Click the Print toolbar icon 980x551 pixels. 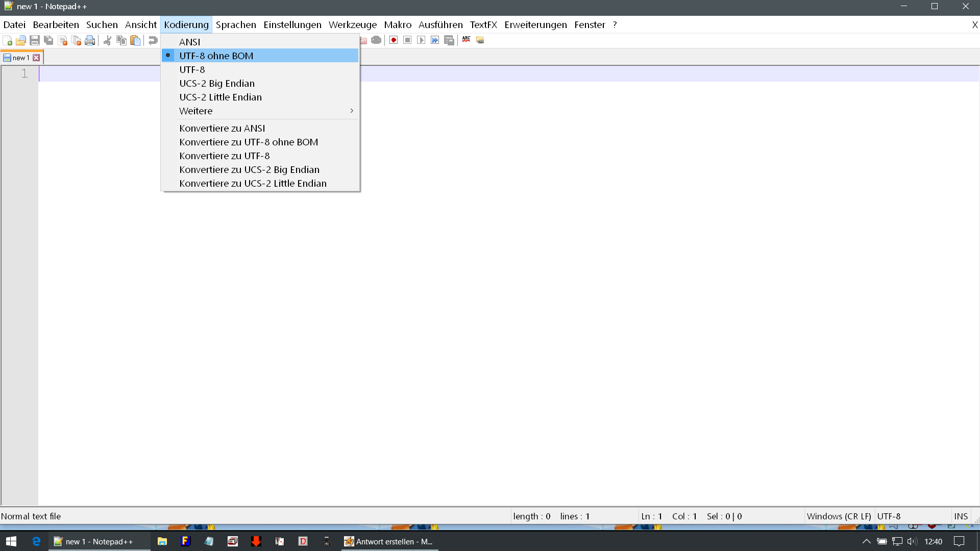(90, 40)
